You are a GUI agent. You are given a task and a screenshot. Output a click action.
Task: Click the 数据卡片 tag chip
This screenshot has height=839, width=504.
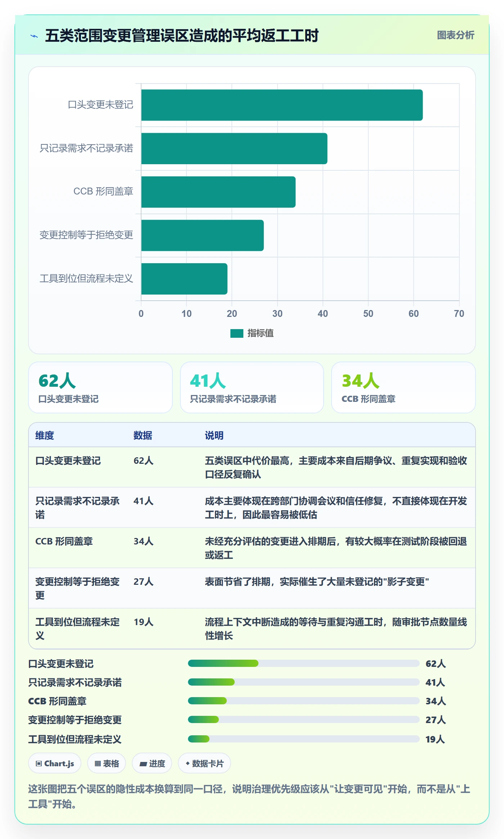click(x=204, y=763)
